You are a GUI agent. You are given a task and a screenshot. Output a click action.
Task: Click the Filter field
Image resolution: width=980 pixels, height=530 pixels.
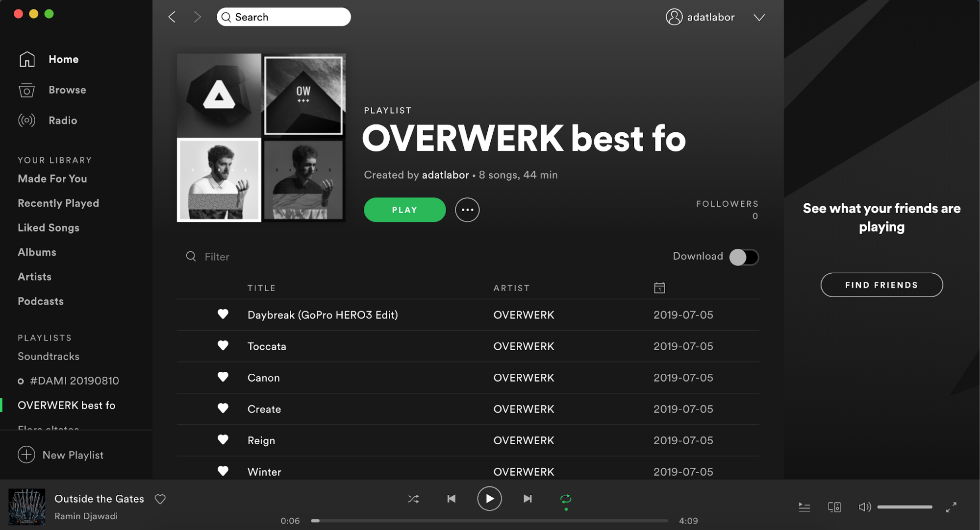[217, 257]
